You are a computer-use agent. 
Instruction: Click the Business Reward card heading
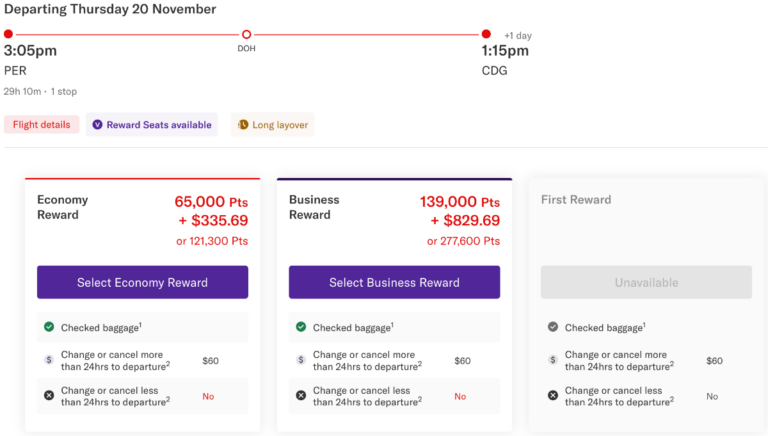point(314,207)
